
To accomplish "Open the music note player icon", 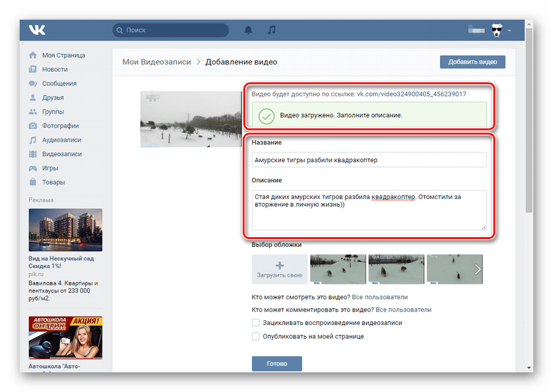I will coord(271,30).
